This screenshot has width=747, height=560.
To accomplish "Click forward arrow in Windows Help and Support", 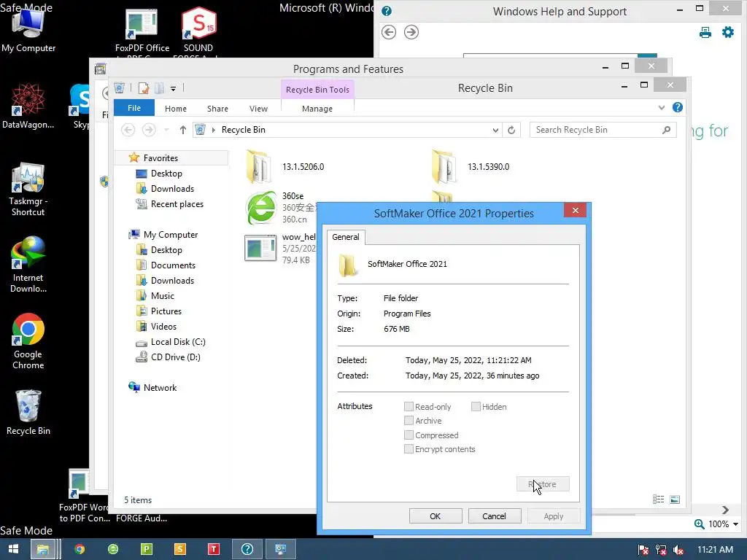I will pyautogui.click(x=411, y=32).
